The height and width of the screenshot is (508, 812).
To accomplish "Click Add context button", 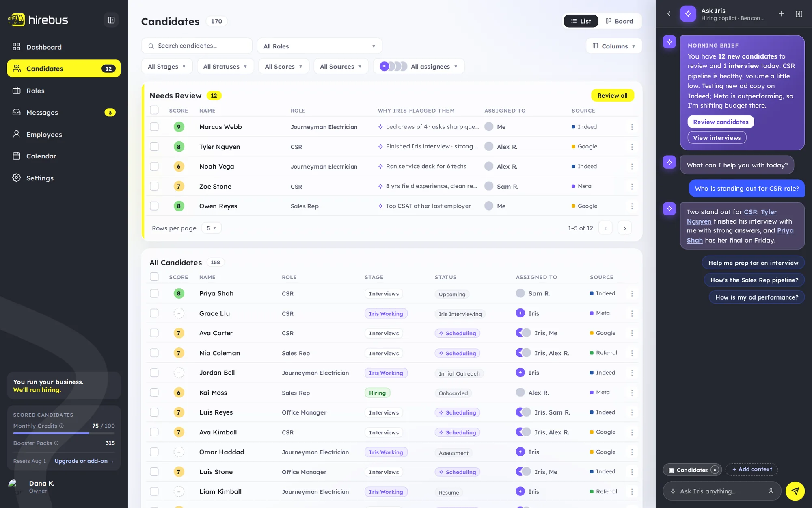I will 752,469.
